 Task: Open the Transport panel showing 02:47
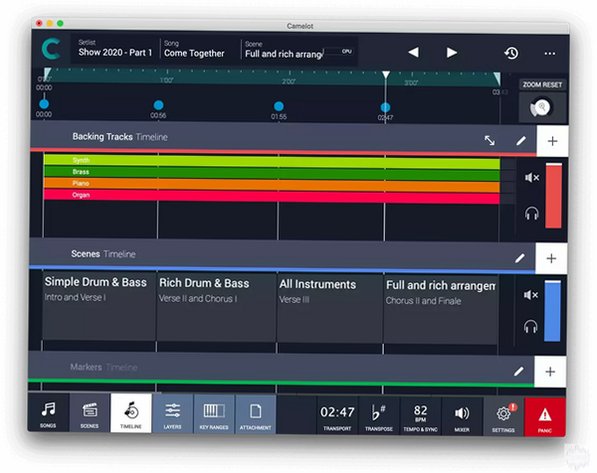pos(337,416)
